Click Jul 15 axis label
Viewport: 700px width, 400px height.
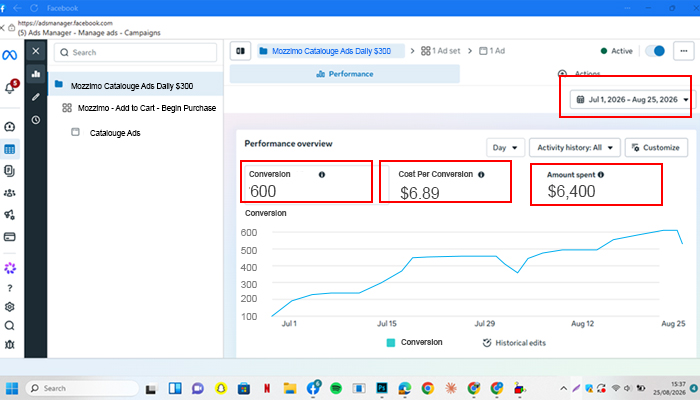pyautogui.click(x=387, y=324)
